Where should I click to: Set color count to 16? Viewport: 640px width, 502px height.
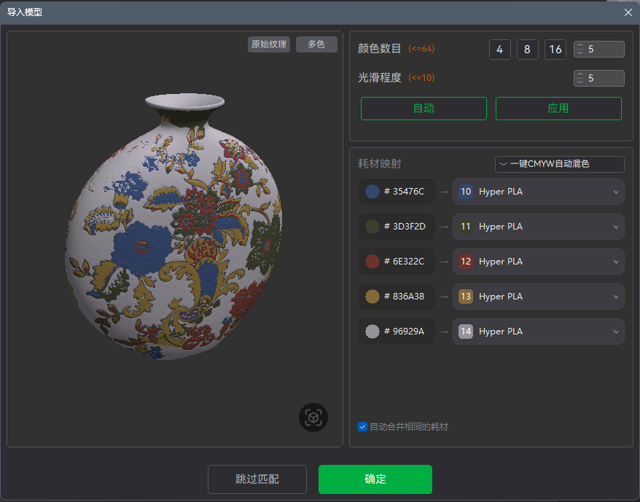555,50
